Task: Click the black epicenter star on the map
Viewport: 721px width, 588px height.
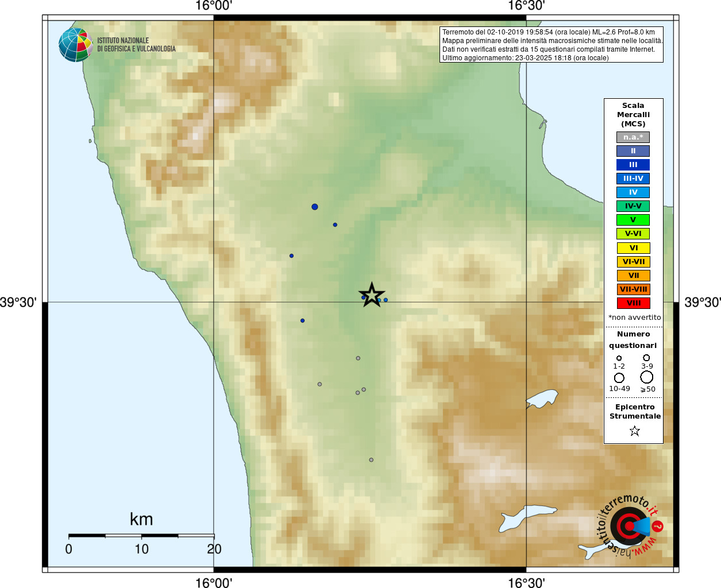Action: (372, 295)
